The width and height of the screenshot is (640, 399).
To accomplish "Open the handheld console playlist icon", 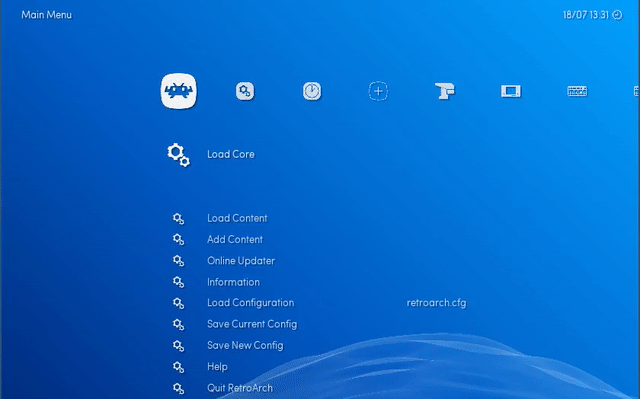I will (511, 91).
